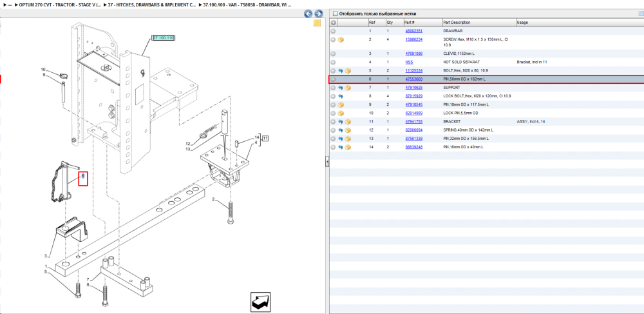Select 'ASSY, Incl 4, 14' usage text
The height and width of the screenshot is (314, 644).
point(531,122)
